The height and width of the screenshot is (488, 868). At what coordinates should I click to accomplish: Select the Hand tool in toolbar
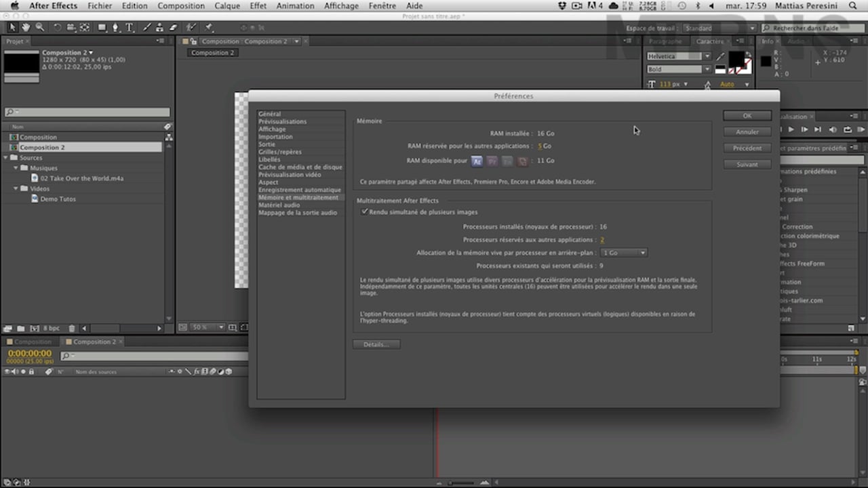coord(26,28)
